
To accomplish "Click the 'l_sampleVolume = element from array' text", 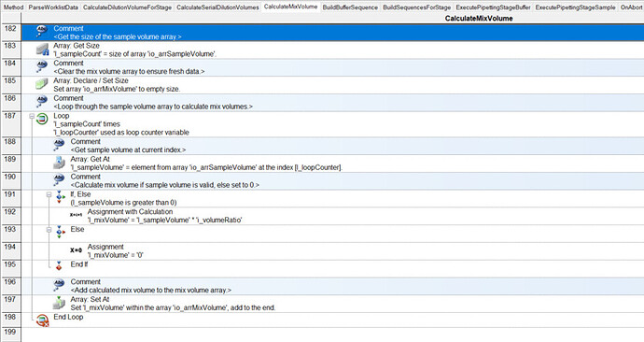I will coord(206,167).
